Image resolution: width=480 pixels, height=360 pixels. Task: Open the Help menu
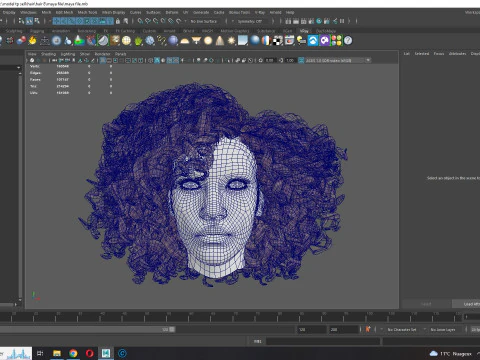pyautogui.click(x=290, y=12)
